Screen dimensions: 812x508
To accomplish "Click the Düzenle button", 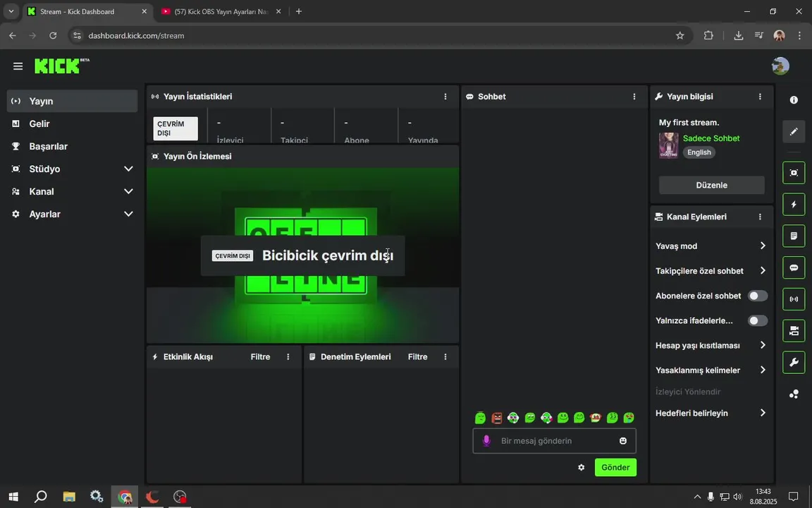I will coord(711,185).
